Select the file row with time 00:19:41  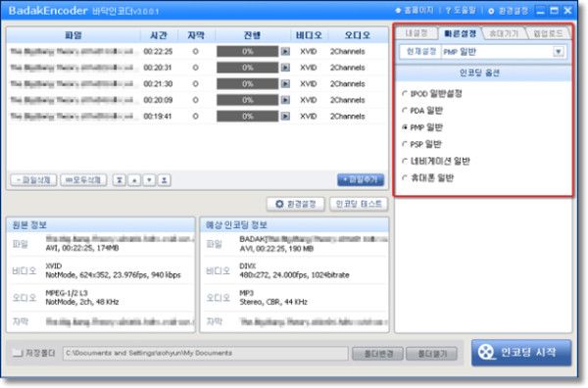coord(197,117)
